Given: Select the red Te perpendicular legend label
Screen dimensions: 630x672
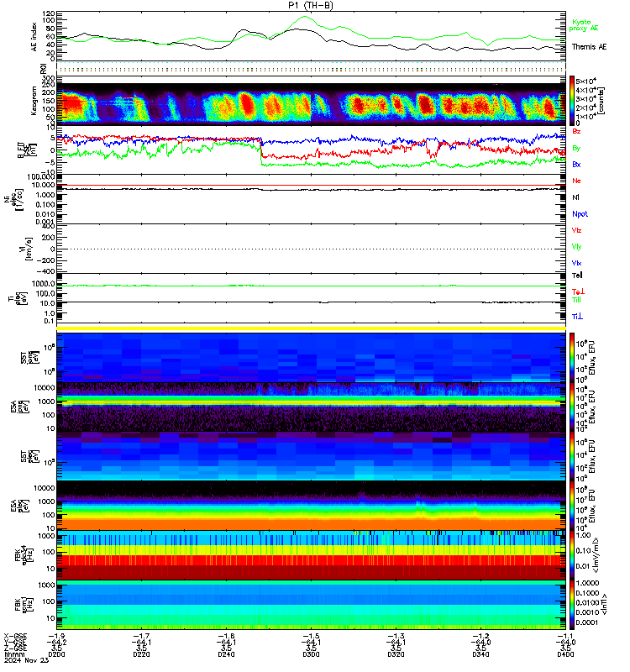Looking at the screenshot, I should tap(578, 291).
